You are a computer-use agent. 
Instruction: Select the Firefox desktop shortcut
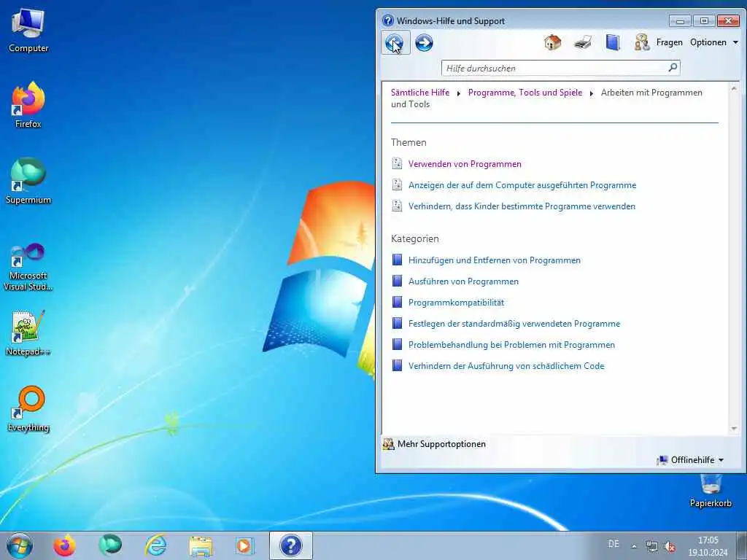click(x=28, y=105)
